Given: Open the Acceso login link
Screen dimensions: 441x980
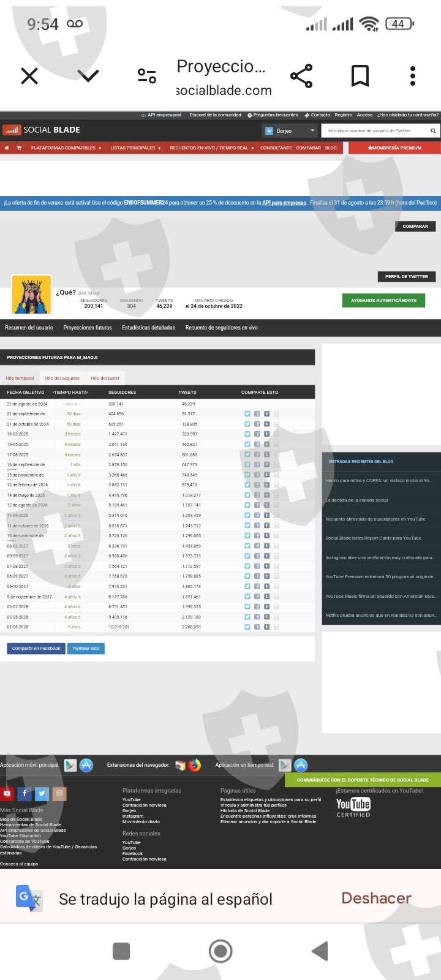Looking at the screenshot, I should coord(365,115).
